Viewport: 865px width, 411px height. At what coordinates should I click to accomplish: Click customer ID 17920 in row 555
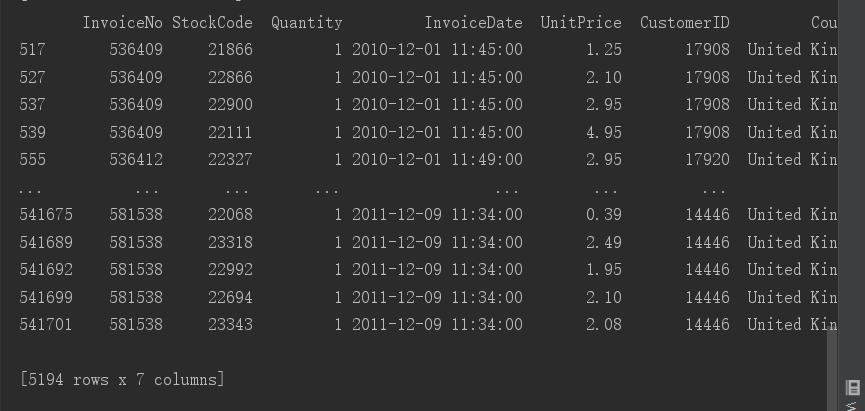click(x=707, y=159)
